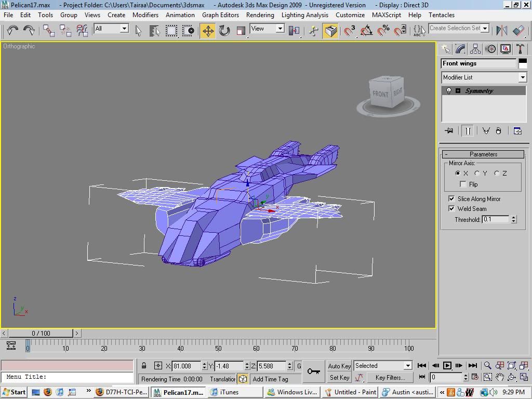Screen dimensions: 532x399
Task: Click the Mirror tool icon
Action: pos(501,31)
